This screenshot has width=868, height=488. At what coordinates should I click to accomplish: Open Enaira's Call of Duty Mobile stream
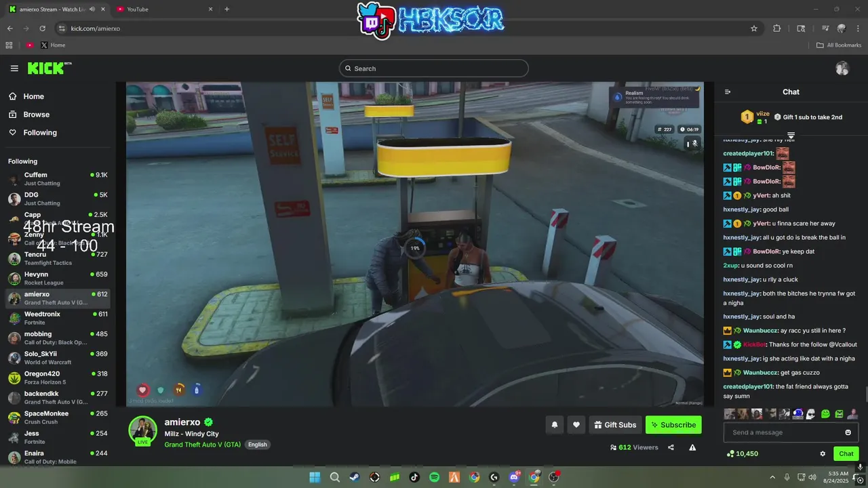[58, 457]
